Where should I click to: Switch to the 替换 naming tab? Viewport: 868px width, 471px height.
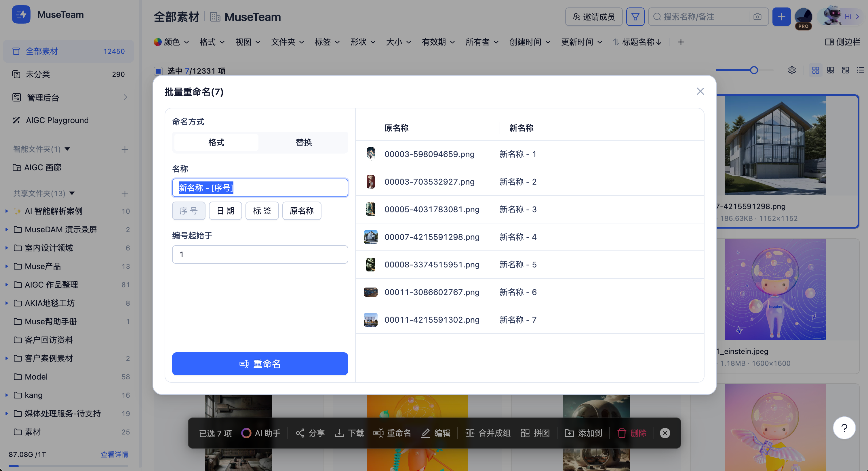point(304,142)
